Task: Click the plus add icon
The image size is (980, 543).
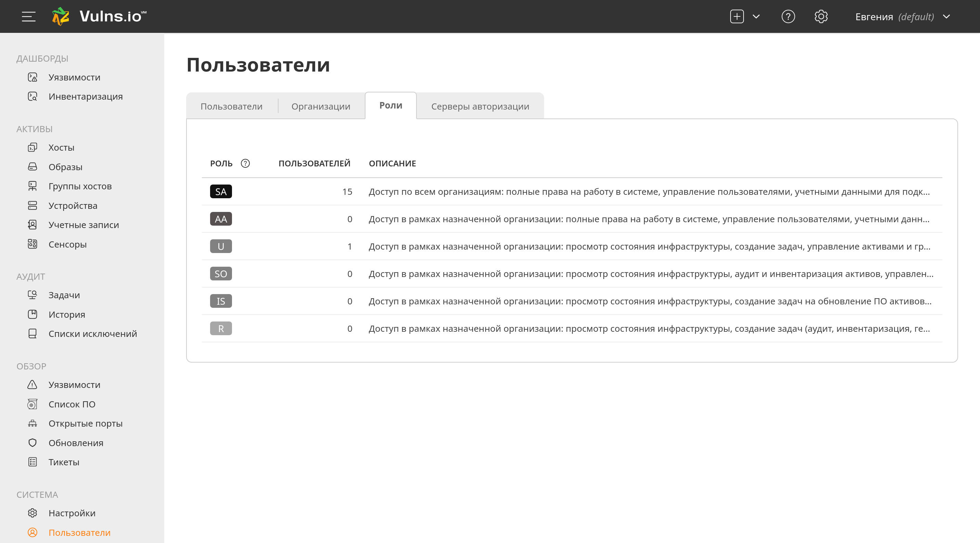Action: pos(736,16)
